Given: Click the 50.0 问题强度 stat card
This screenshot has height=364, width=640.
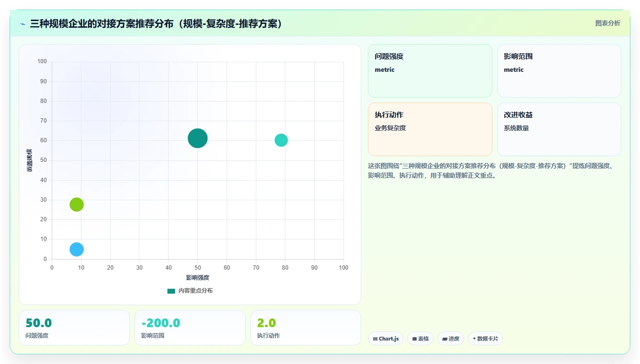Looking at the screenshot, I should [x=74, y=328].
